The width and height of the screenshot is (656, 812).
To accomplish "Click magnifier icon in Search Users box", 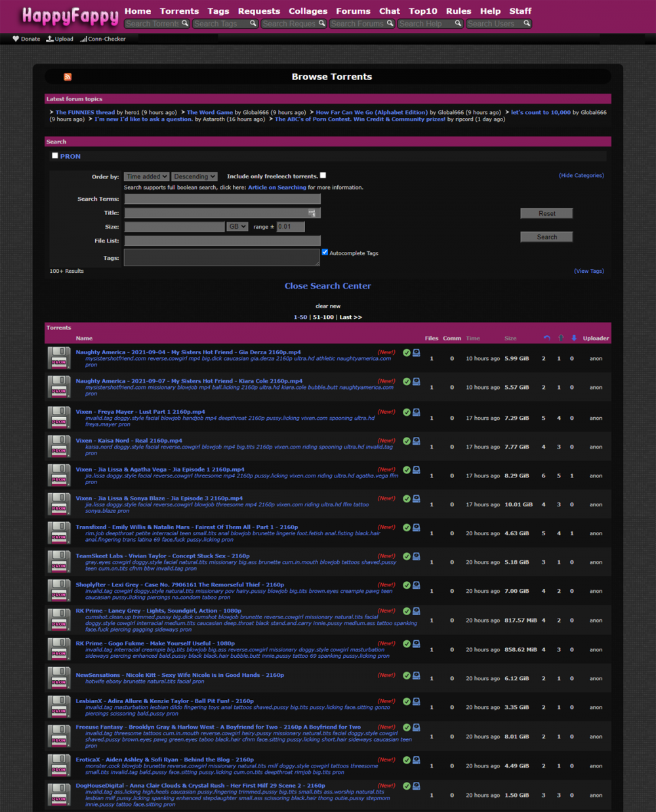I will tap(526, 24).
